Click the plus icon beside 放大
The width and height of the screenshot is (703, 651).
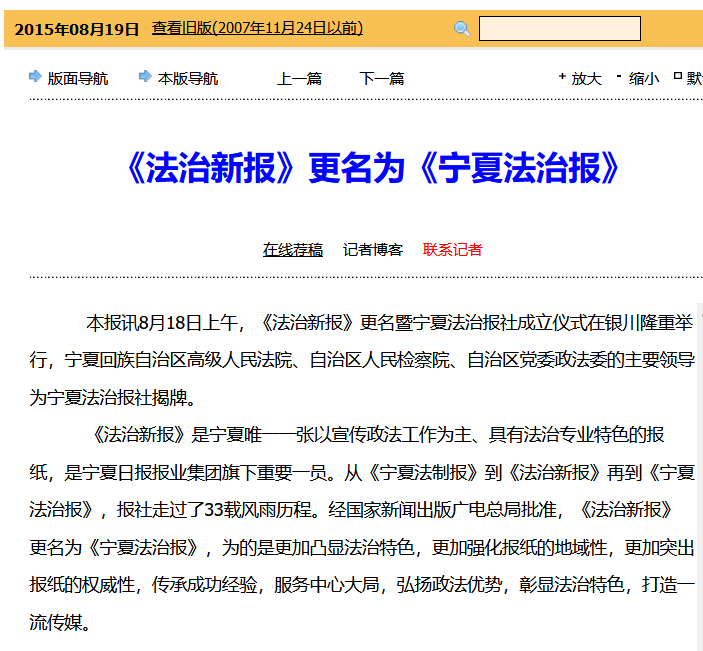tap(562, 76)
